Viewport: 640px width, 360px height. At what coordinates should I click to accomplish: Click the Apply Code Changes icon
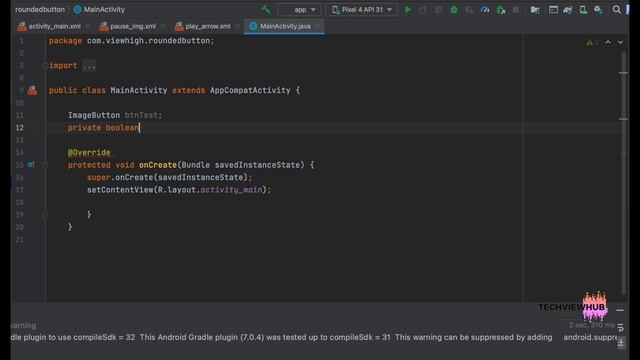tap(438, 9)
